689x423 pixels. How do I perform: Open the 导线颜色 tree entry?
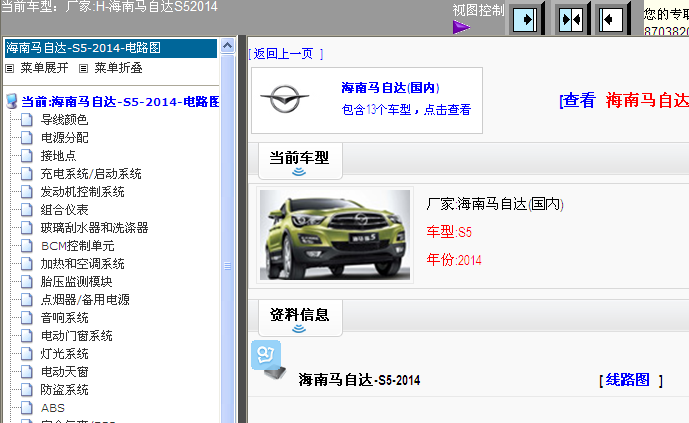coord(64,119)
